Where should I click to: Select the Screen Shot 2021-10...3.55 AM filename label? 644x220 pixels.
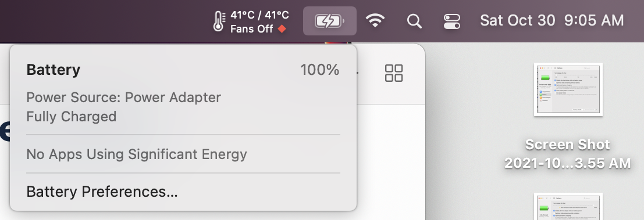(x=568, y=154)
